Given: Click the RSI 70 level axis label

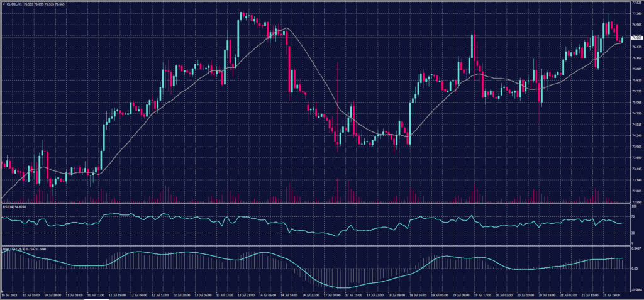Looking at the screenshot, I should coord(633,216).
